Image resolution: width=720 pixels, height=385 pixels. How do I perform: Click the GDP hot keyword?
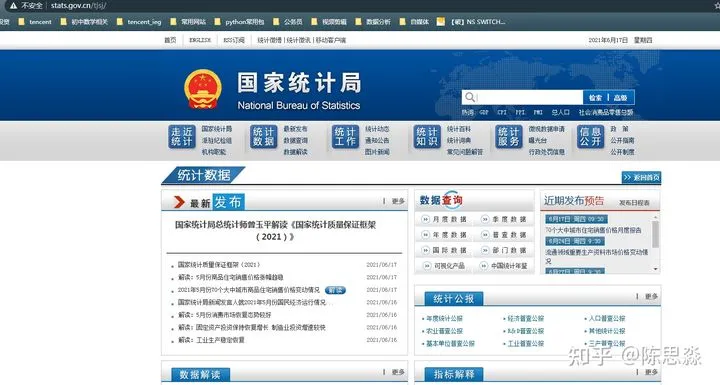[484, 112]
